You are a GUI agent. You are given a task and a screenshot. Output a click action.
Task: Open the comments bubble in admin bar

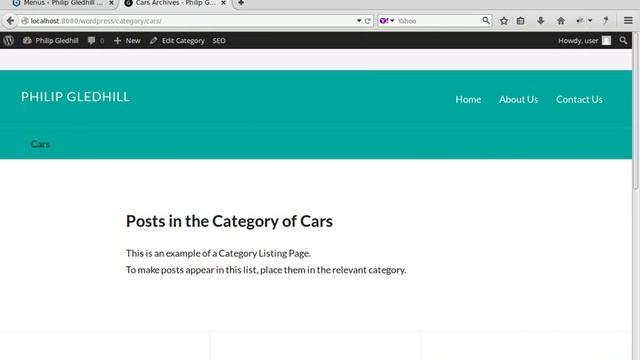click(x=96, y=40)
